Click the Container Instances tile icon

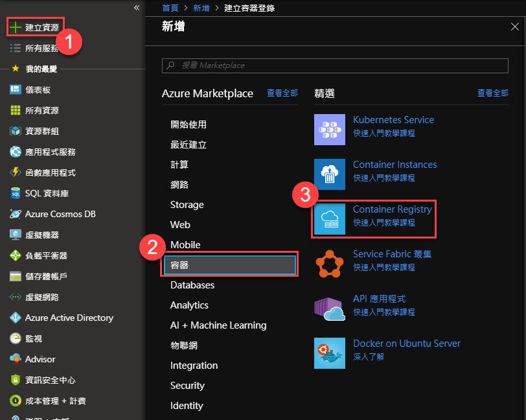pos(330,174)
